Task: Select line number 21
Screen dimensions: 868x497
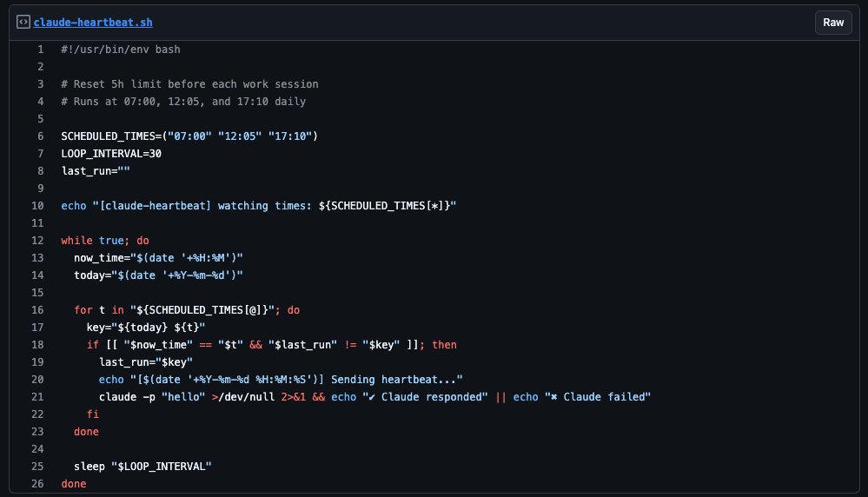Action: click(37, 397)
